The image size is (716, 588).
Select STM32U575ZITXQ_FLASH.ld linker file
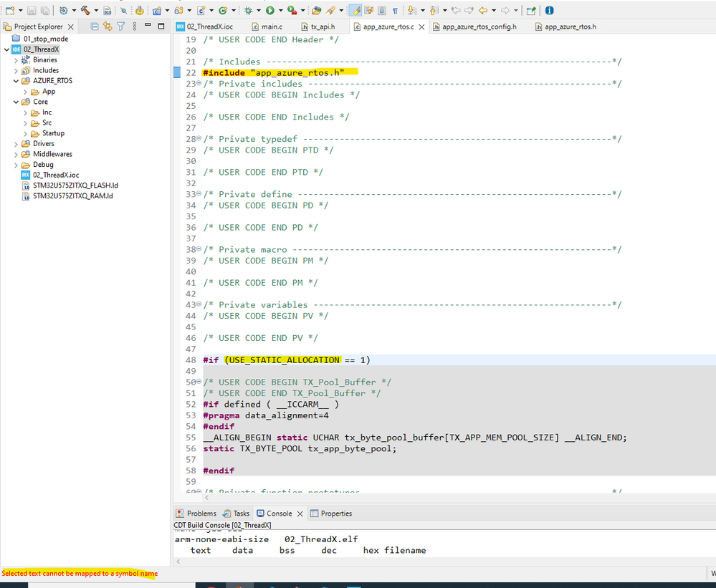click(x=75, y=185)
